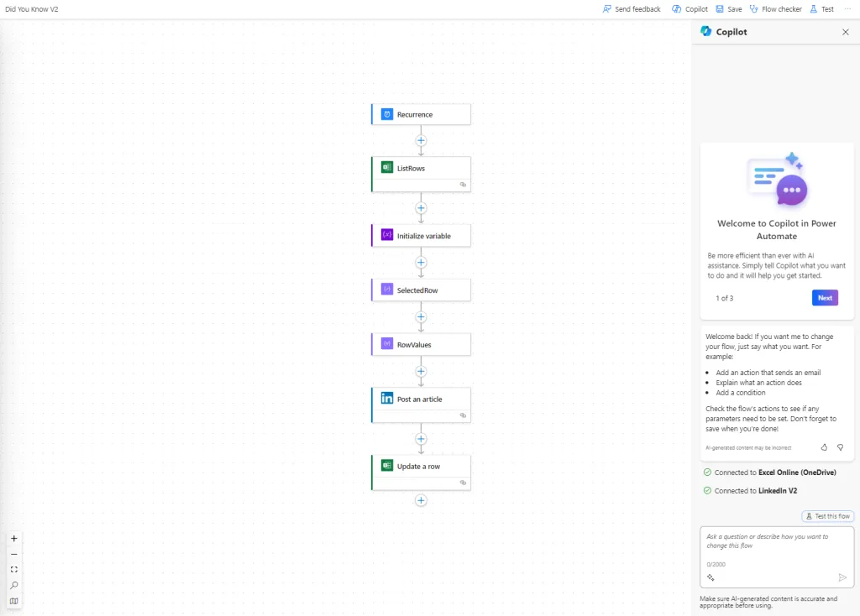Fit view using the fit-to-screen icon

point(13,569)
